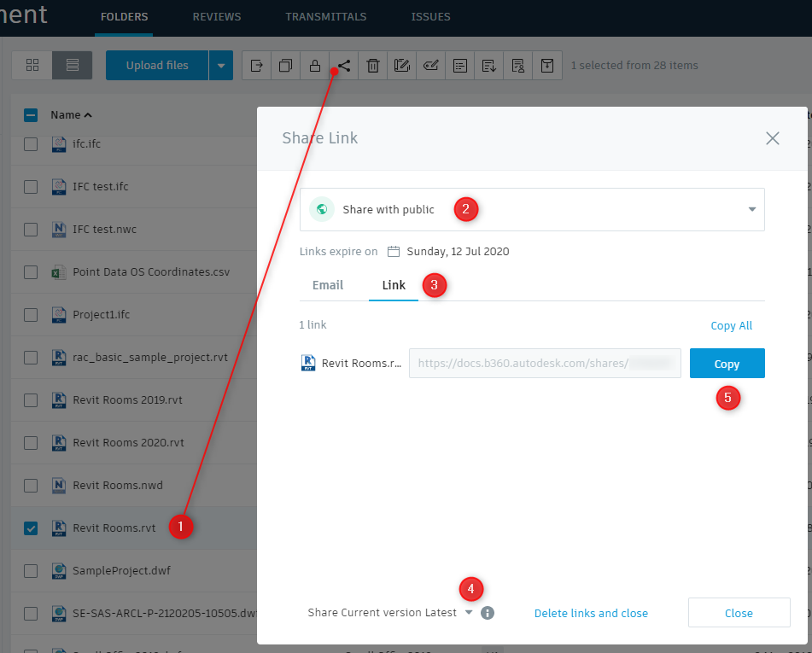The width and height of the screenshot is (812, 653).
Task: Check the box for IFC test.ifc
Action: (x=31, y=186)
